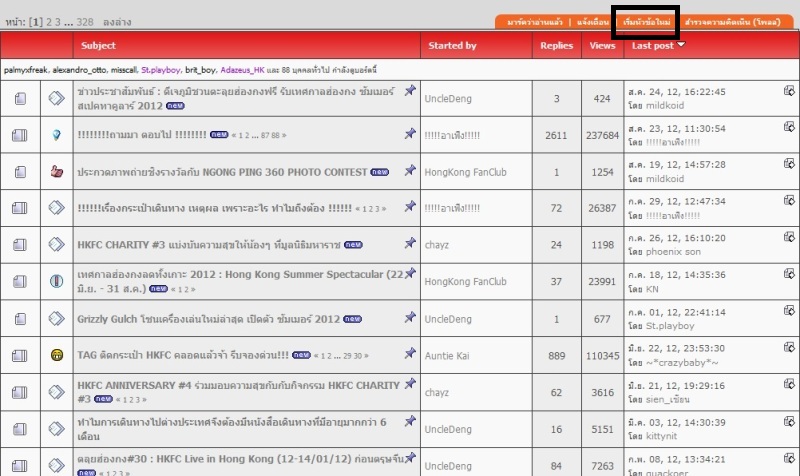Sort by Last post arrow
Viewport: 800px width, 476px height.
tap(681, 45)
